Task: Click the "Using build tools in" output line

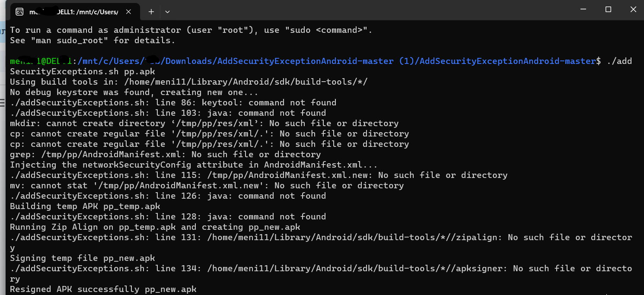Action: pyautogui.click(x=188, y=82)
